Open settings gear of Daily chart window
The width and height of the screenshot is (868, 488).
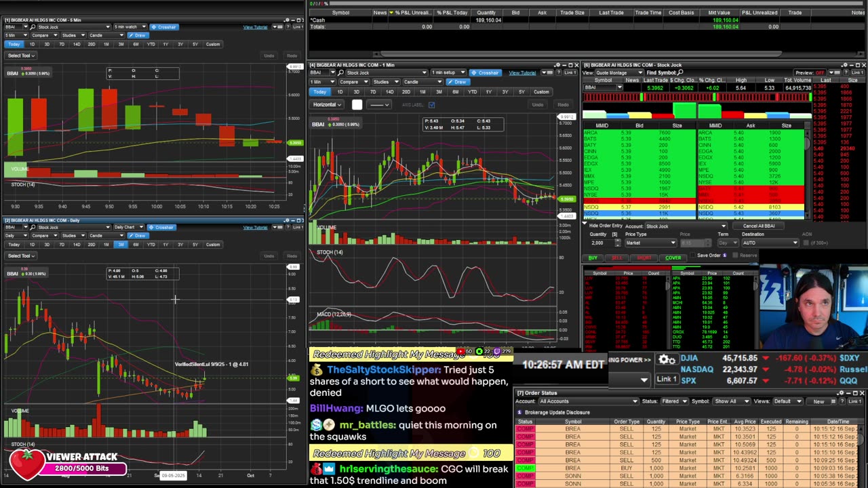tap(287, 220)
